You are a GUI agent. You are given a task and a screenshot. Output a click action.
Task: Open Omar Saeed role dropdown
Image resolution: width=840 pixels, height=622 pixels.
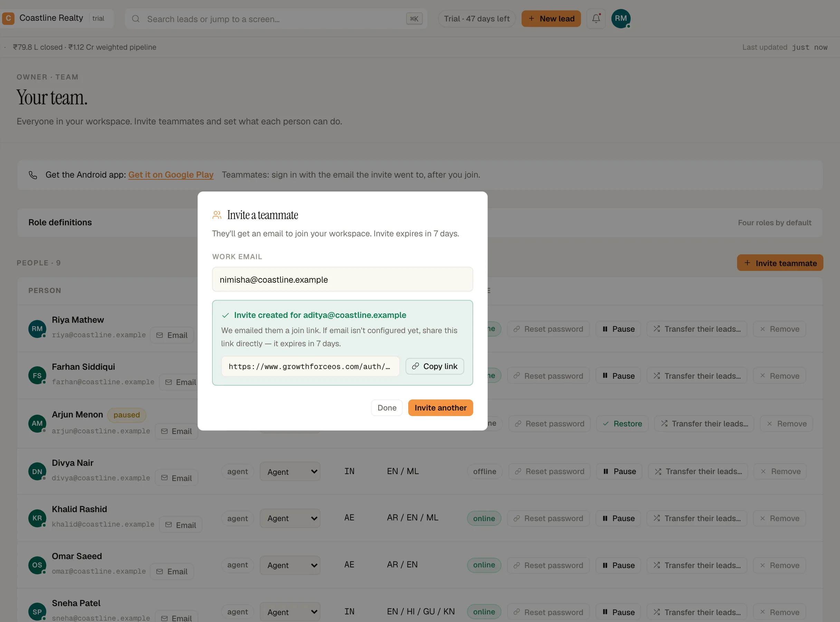(290, 565)
